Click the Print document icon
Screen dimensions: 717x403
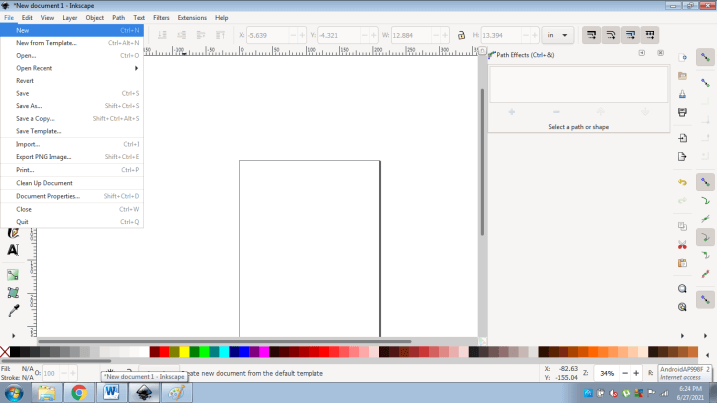(x=682, y=114)
